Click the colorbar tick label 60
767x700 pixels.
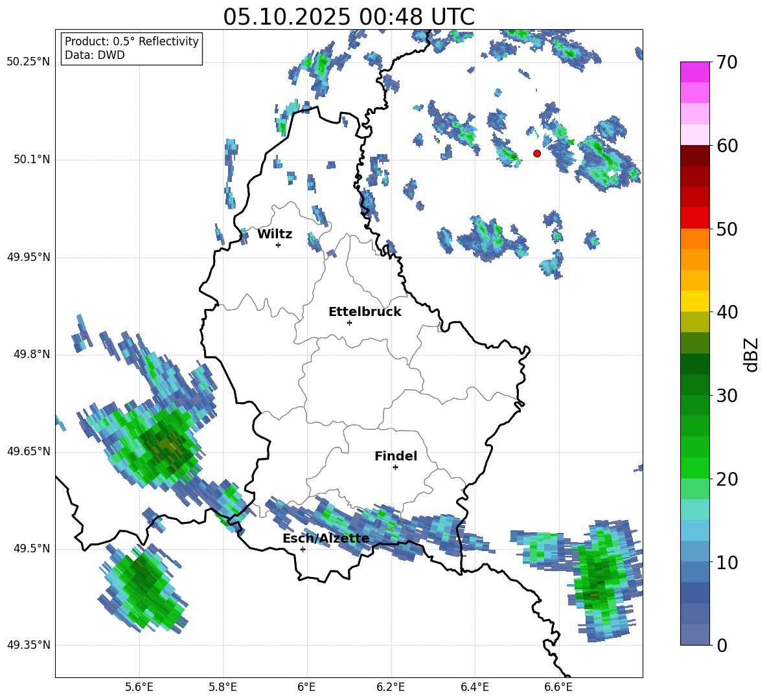pos(727,146)
